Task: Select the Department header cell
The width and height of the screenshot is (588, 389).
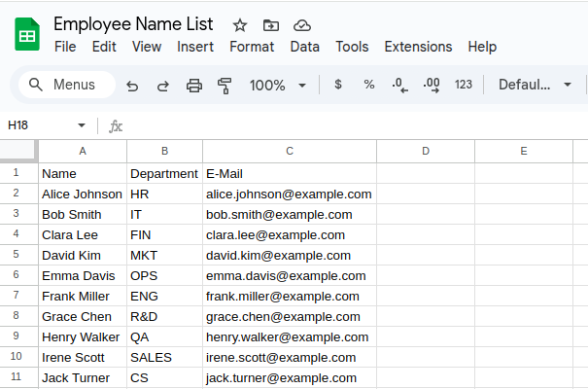Action: [164, 173]
